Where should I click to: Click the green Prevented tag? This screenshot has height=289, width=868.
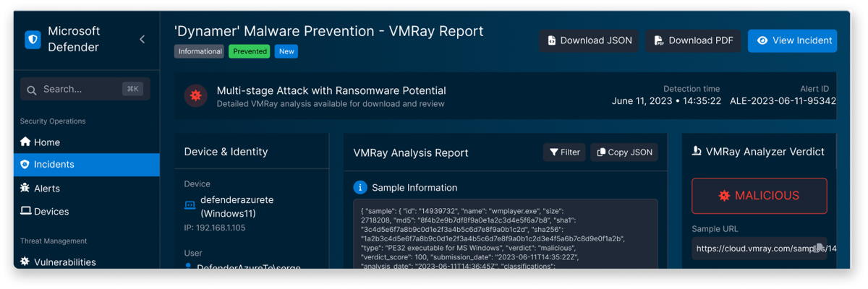coord(250,51)
